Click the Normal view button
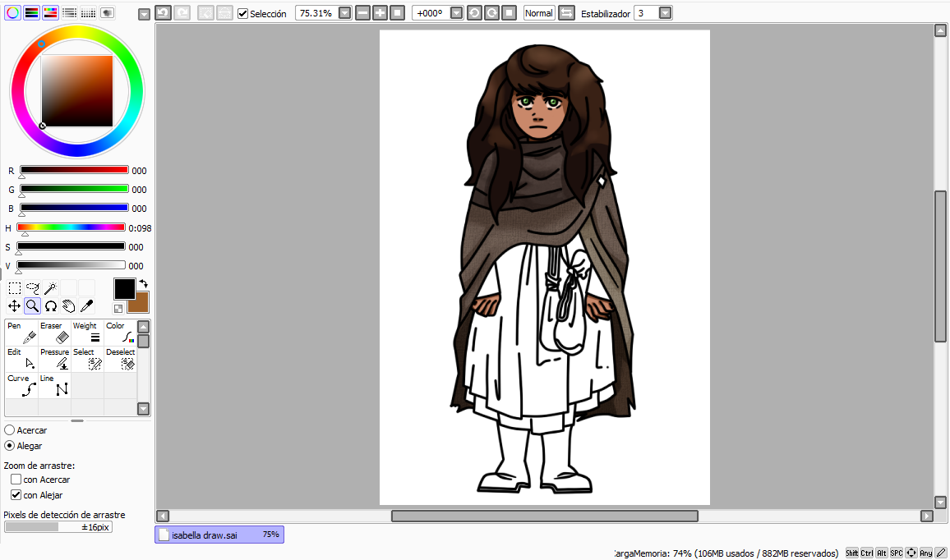950x560 pixels. (539, 13)
